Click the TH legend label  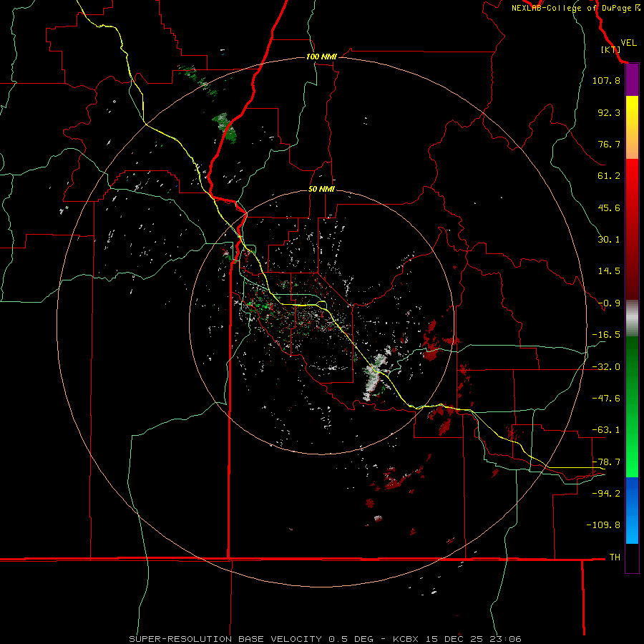(x=615, y=557)
